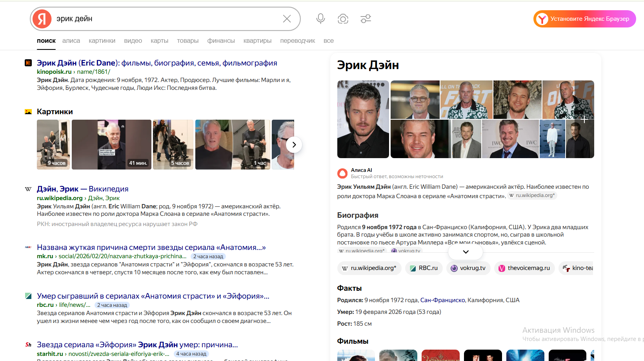644x361 pixels.
Task: Click the Alisa AI round icon
Action: (x=342, y=173)
